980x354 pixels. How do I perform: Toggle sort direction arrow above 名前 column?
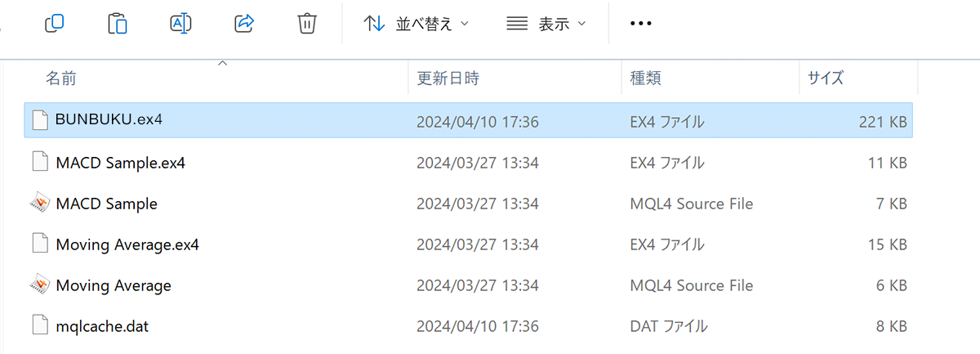222,63
